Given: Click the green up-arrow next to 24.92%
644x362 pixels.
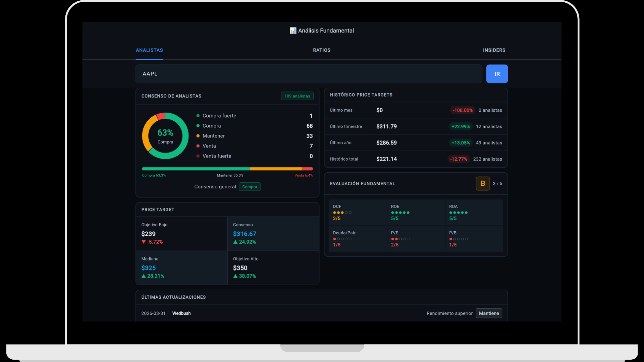Looking at the screenshot, I should click(235, 242).
